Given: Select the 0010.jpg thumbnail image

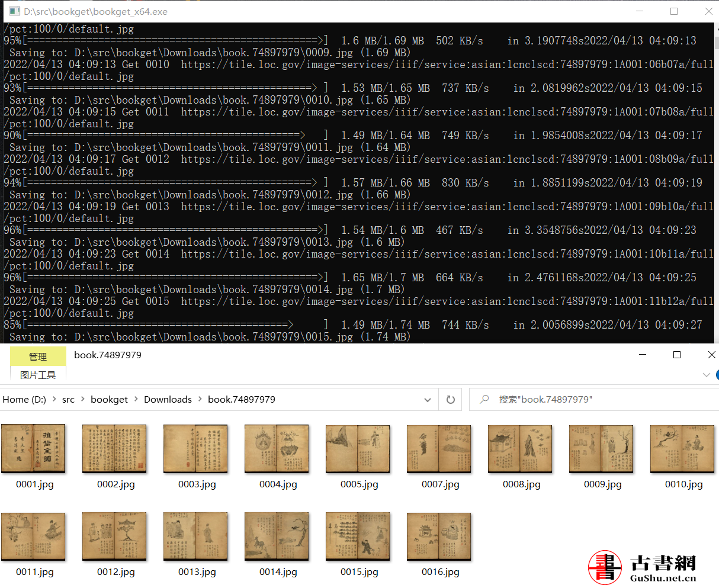Looking at the screenshot, I should pos(682,449).
